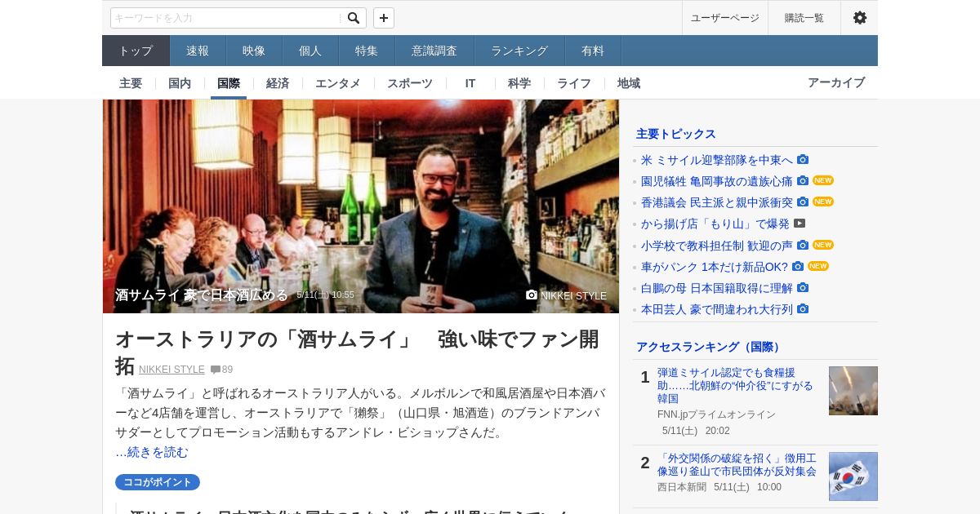Open the エンタメ category
Image resolution: width=980 pixels, height=514 pixels.
tap(338, 83)
